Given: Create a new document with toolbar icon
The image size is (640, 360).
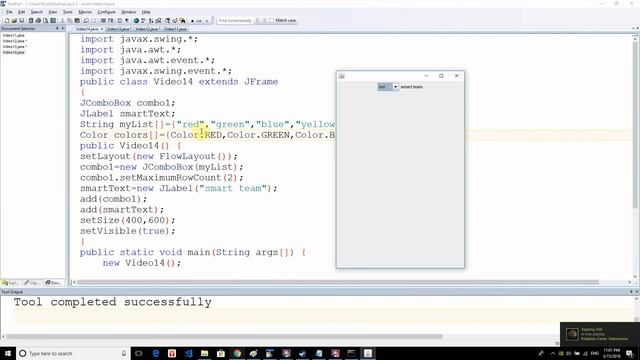Looking at the screenshot, I should point(7,20).
